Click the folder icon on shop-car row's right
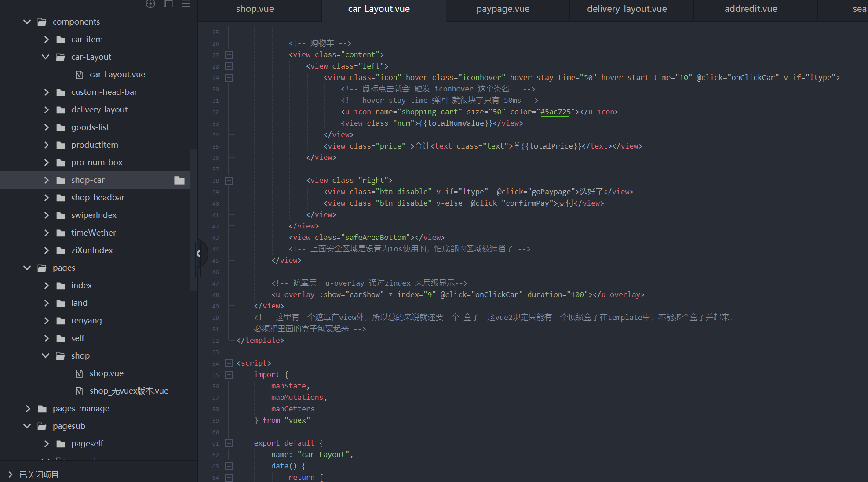This screenshot has height=482, width=868. [x=179, y=180]
